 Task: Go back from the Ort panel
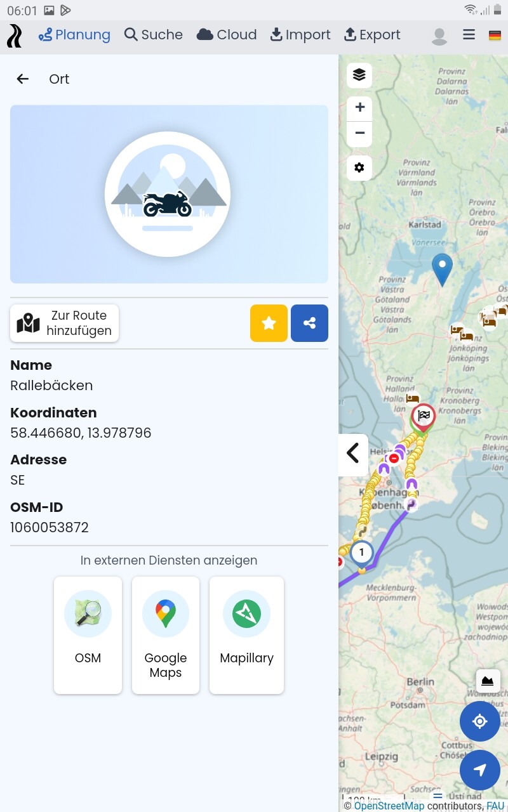pos(23,79)
